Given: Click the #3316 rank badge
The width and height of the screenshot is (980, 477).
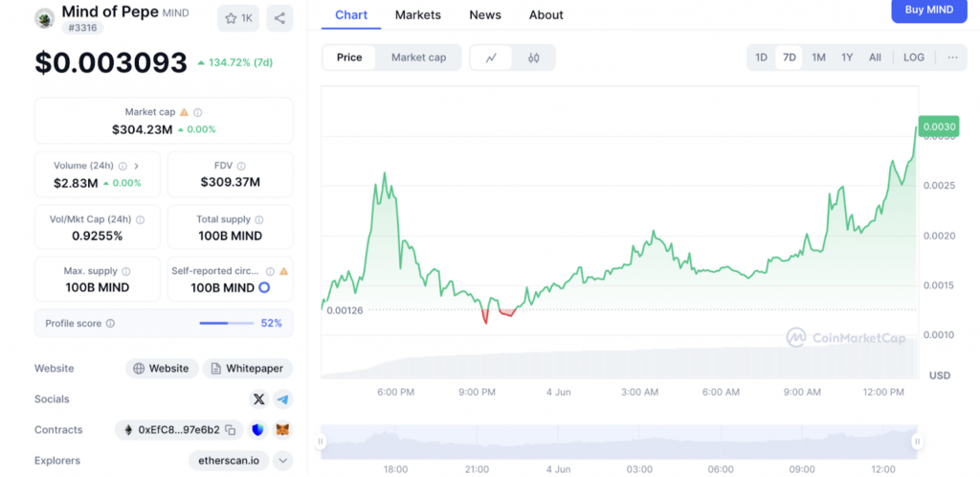Looking at the screenshot, I should (x=82, y=28).
